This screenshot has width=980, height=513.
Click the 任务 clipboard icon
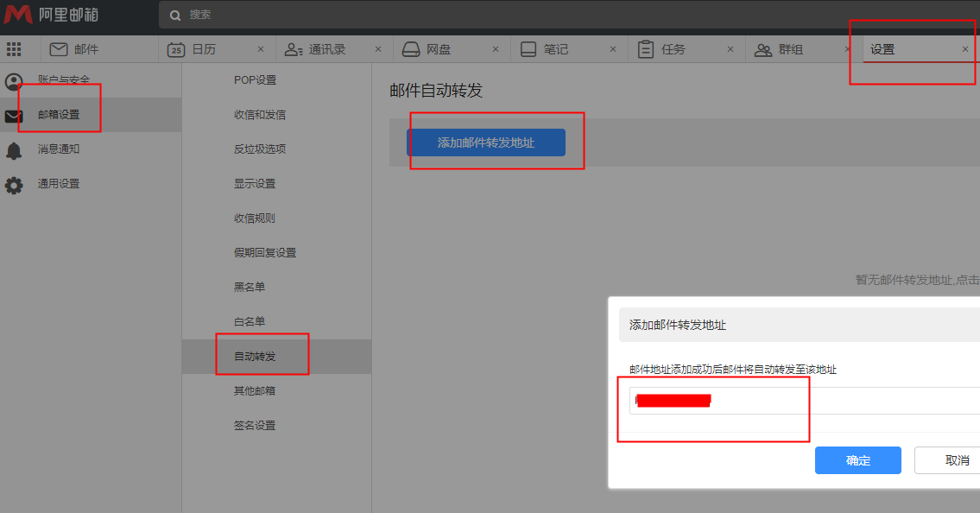point(646,49)
